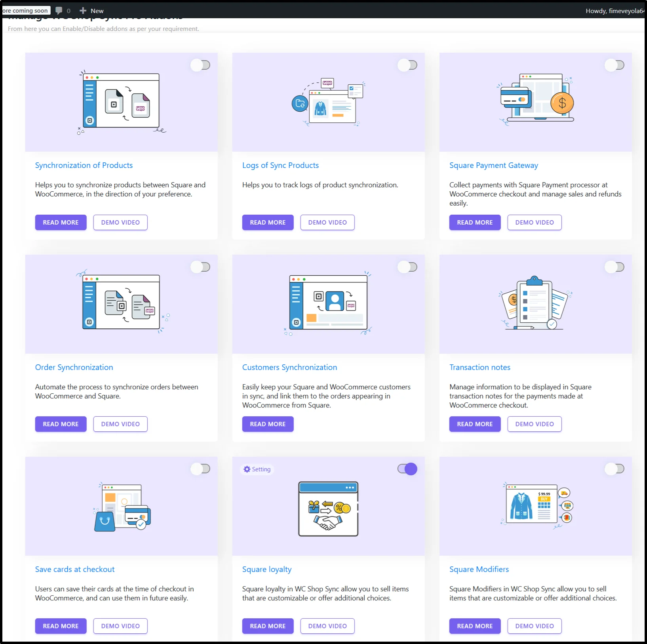Image resolution: width=647 pixels, height=644 pixels.
Task: Watch demo video for Square Payment Gateway
Action: (535, 222)
